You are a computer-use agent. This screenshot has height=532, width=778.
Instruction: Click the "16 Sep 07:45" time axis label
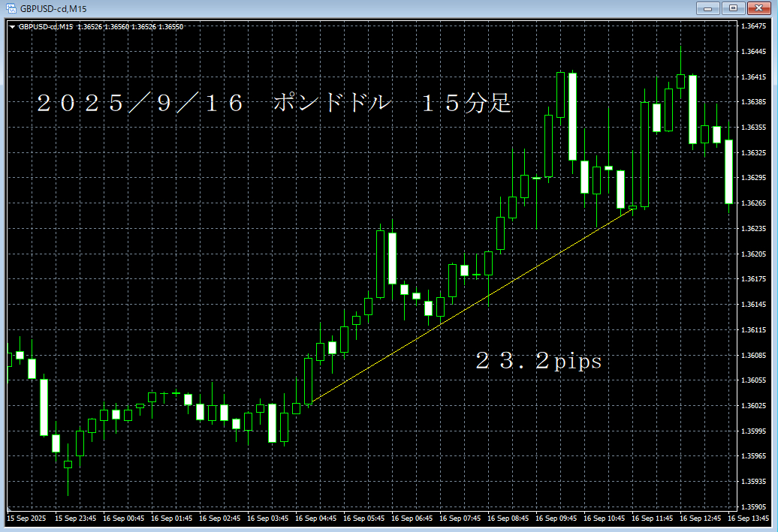coord(460,518)
